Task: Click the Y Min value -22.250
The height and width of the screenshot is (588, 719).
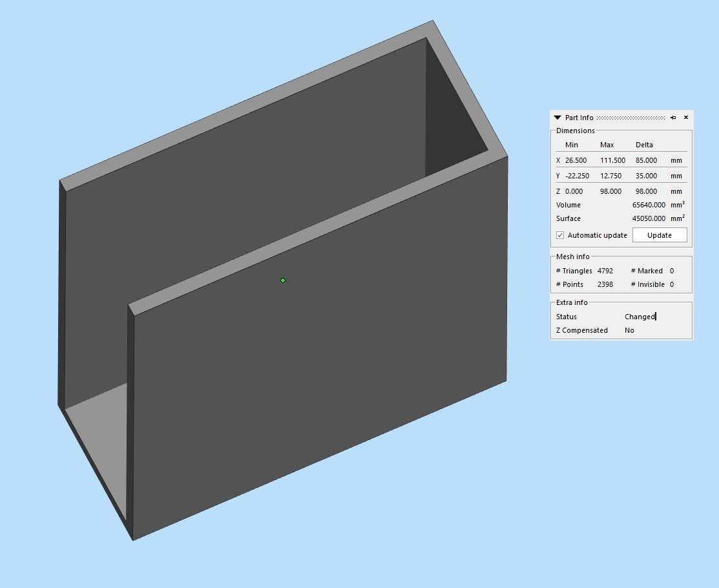Action: pos(578,176)
